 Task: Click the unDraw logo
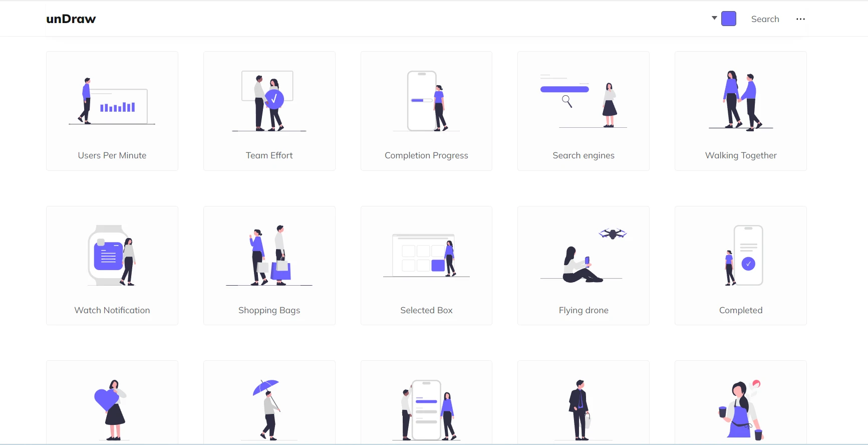[71, 19]
